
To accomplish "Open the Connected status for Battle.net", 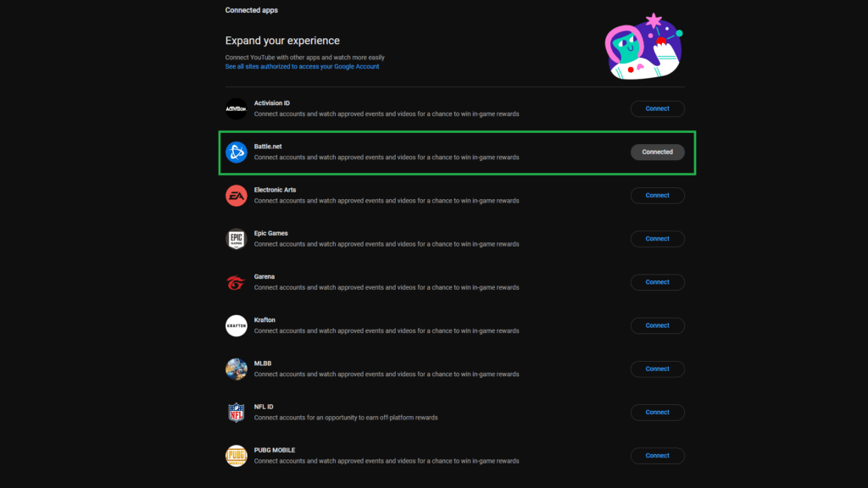I will click(x=657, y=152).
